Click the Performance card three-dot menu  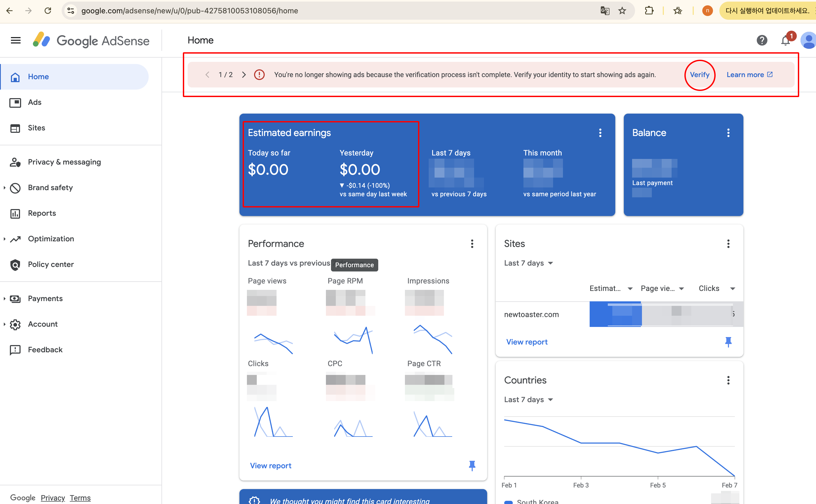[x=472, y=244]
